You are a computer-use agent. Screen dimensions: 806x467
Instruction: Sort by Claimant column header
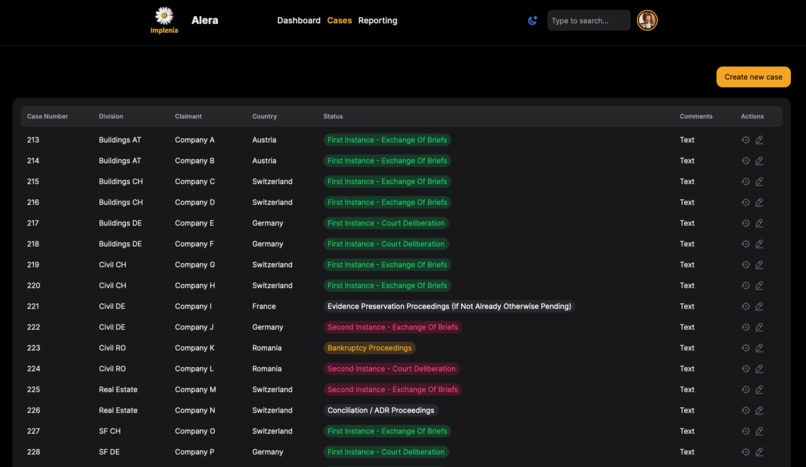(x=188, y=117)
